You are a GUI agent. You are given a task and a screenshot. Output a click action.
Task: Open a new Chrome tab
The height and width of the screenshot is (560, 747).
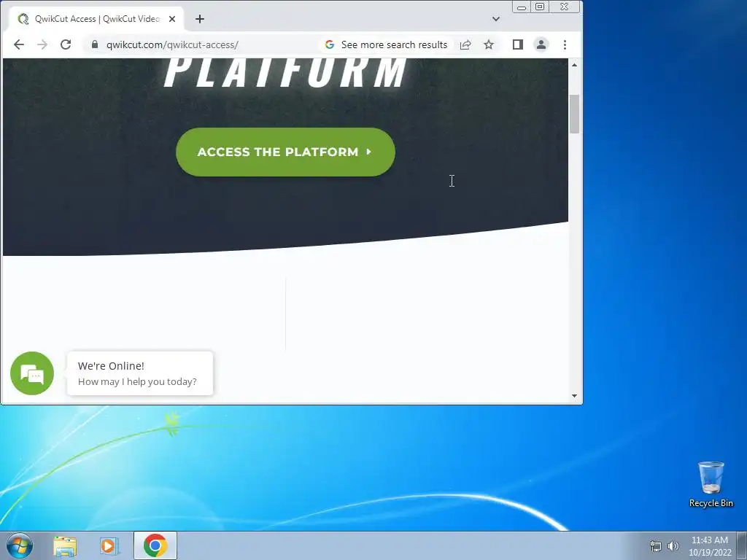(200, 19)
